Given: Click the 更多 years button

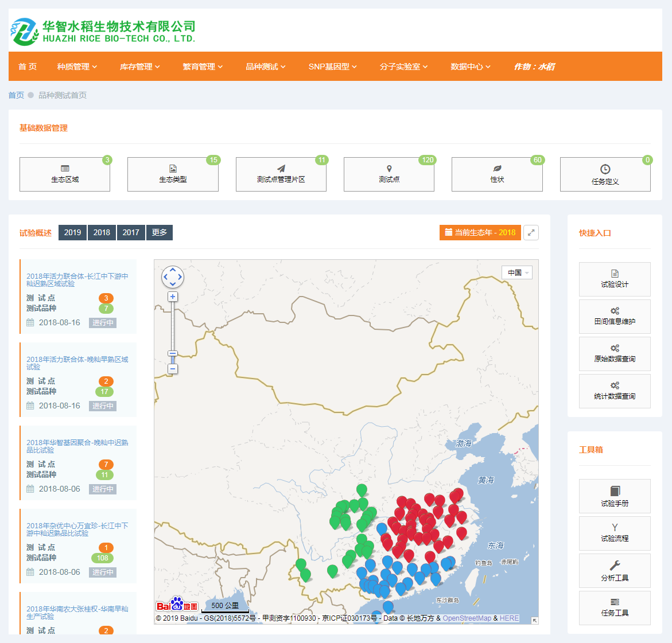Looking at the screenshot, I should tap(160, 232).
